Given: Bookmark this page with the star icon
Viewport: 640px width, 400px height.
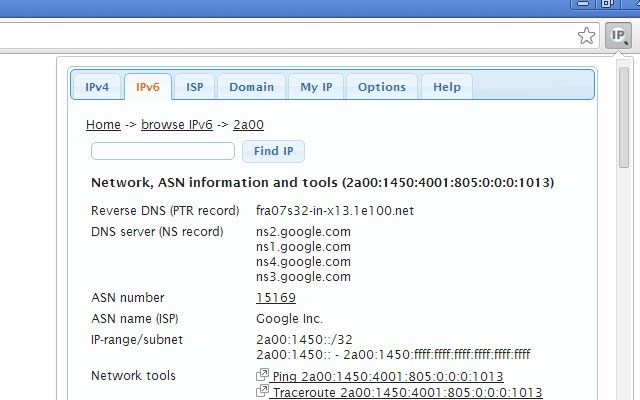Looking at the screenshot, I should [x=587, y=36].
